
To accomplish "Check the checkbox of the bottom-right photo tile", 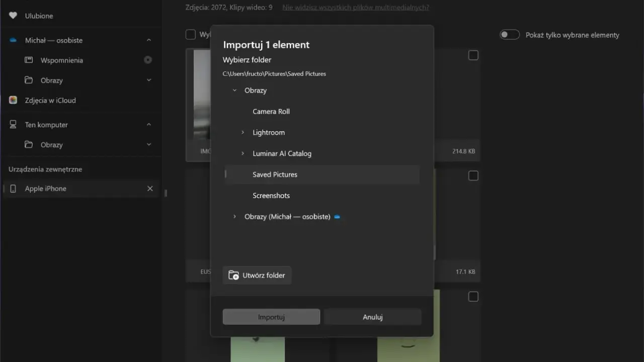I will tap(473, 297).
